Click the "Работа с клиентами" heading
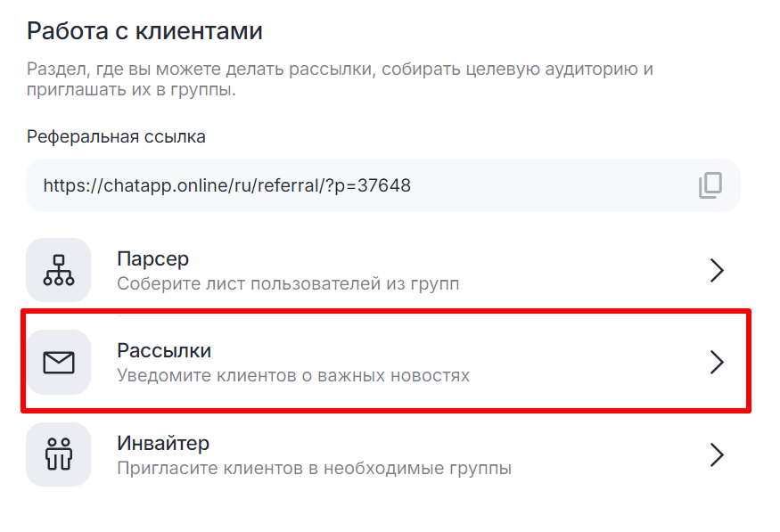Screen dimensions: 780x532 (x=144, y=32)
